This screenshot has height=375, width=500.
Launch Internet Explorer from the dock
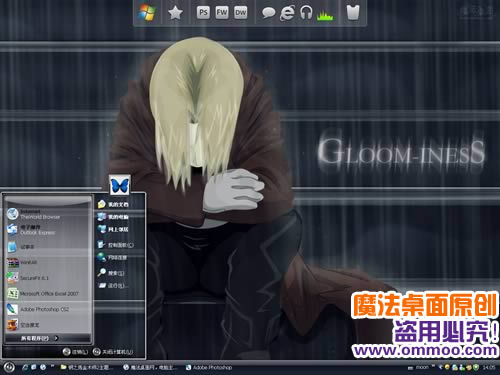(287, 13)
